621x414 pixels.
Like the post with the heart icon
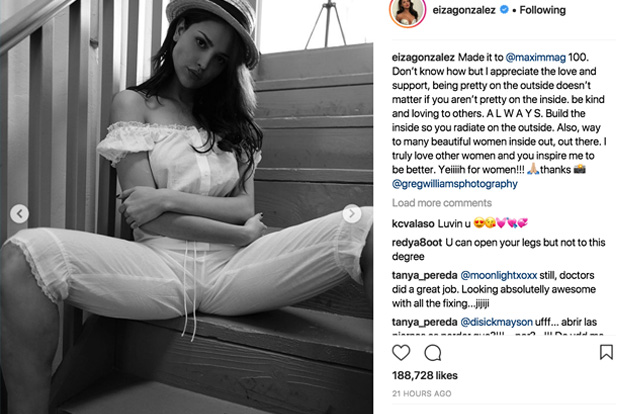point(401,352)
